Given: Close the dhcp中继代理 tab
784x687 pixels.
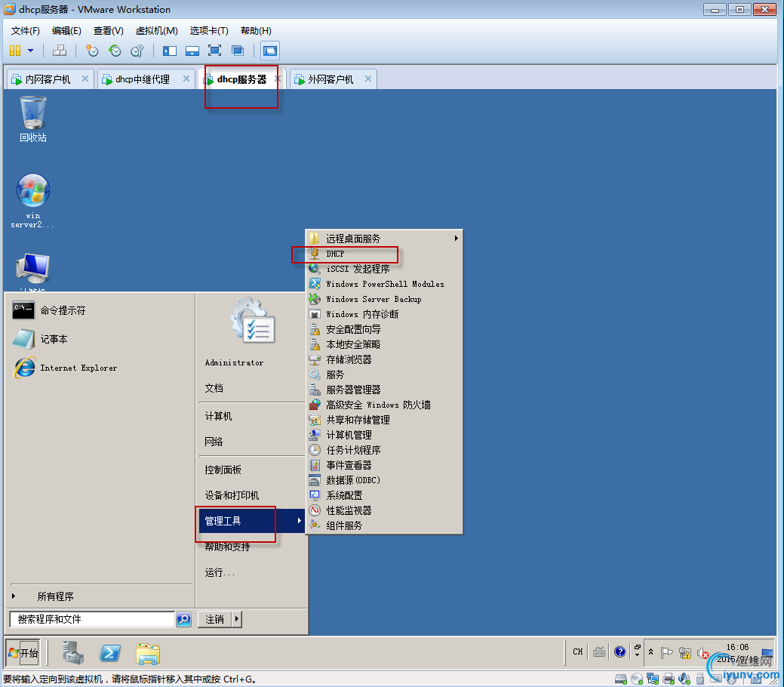Looking at the screenshot, I should tap(186, 79).
